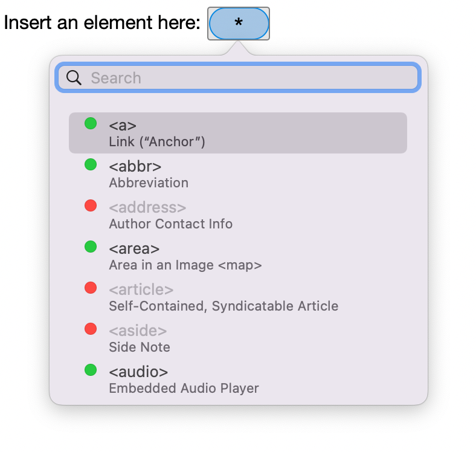This screenshot has width=476, height=452.
Task: Click the green dot beside <audio>
Action: coord(91,370)
